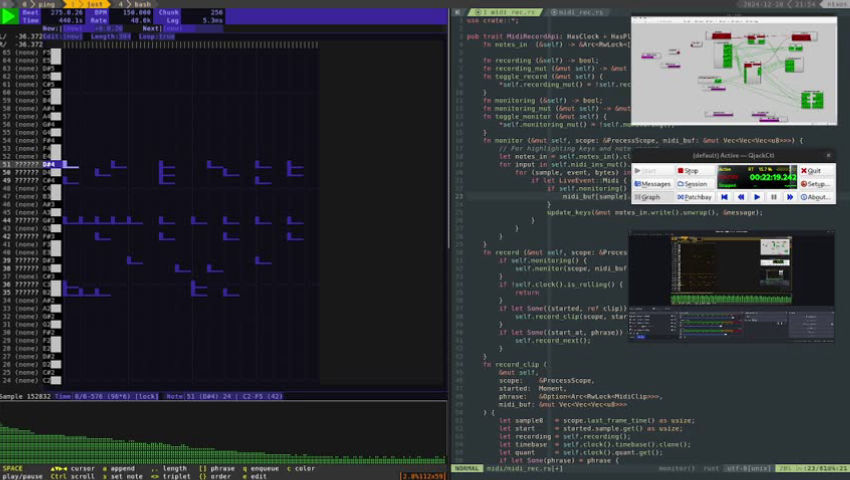This screenshot has height=480, width=850.
Task: Click the BPM value 150.000
Action: tap(136, 12)
